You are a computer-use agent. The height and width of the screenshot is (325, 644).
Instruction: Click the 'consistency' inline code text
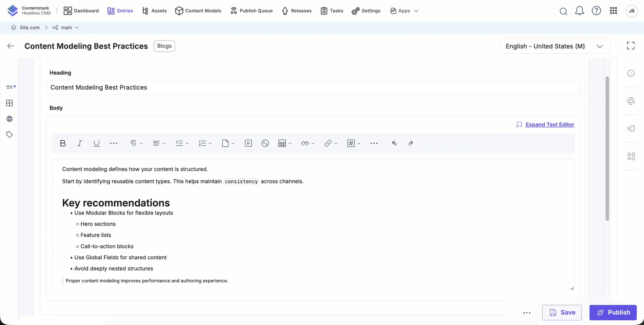click(241, 181)
